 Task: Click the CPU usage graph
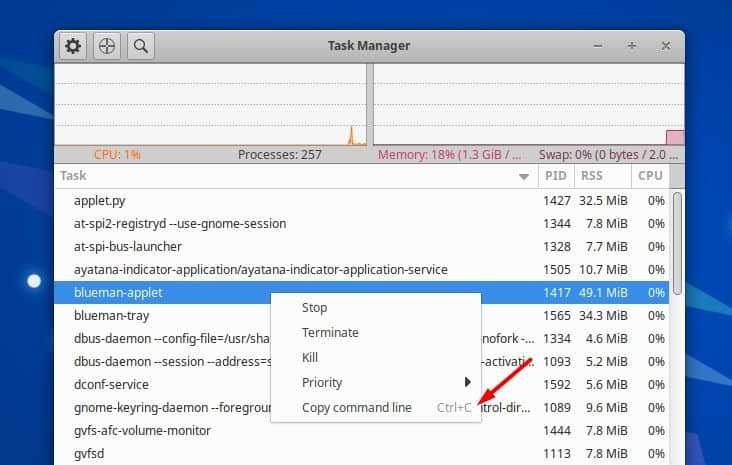[x=211, y=105]
